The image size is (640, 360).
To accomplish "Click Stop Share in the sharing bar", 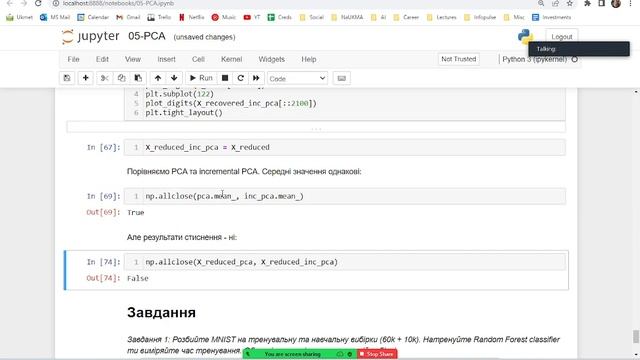I will (x=377, y=354).
